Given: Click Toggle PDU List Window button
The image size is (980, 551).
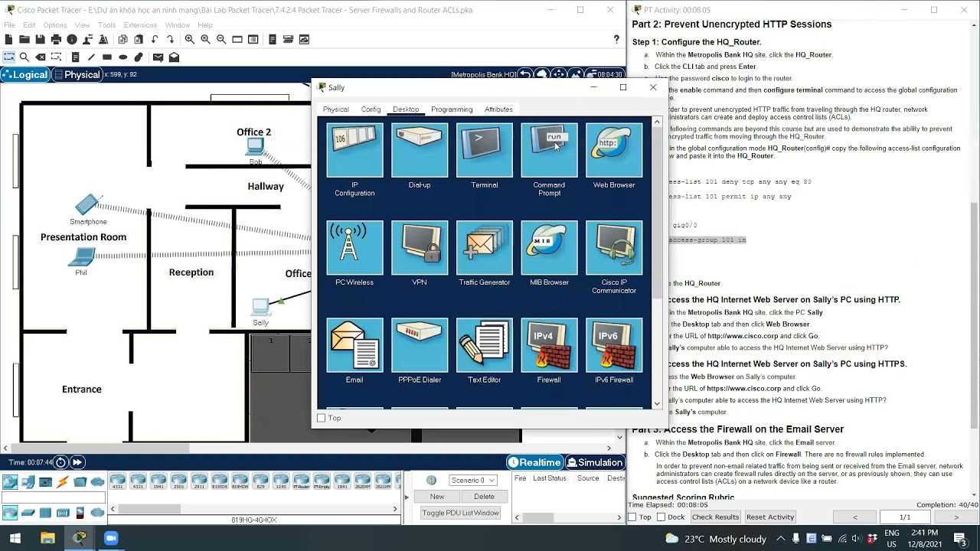Looking at the screenshot, I should 460,513.
